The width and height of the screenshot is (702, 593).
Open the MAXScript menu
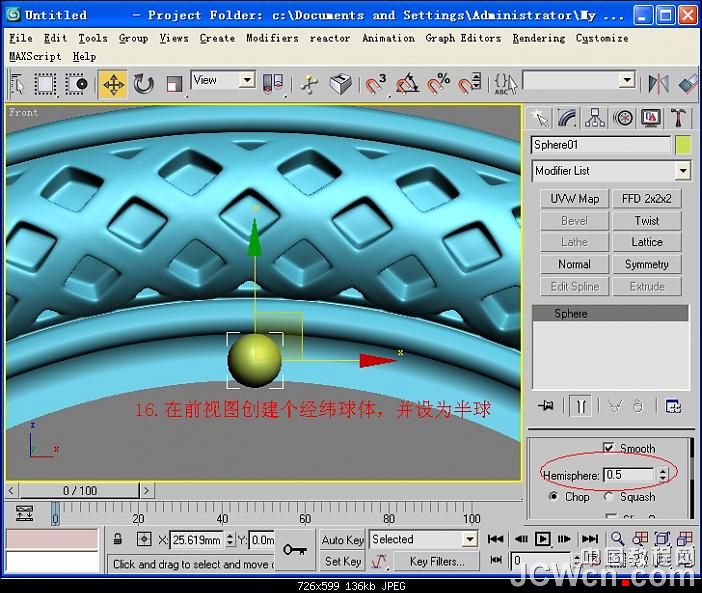tap(35, 56)
